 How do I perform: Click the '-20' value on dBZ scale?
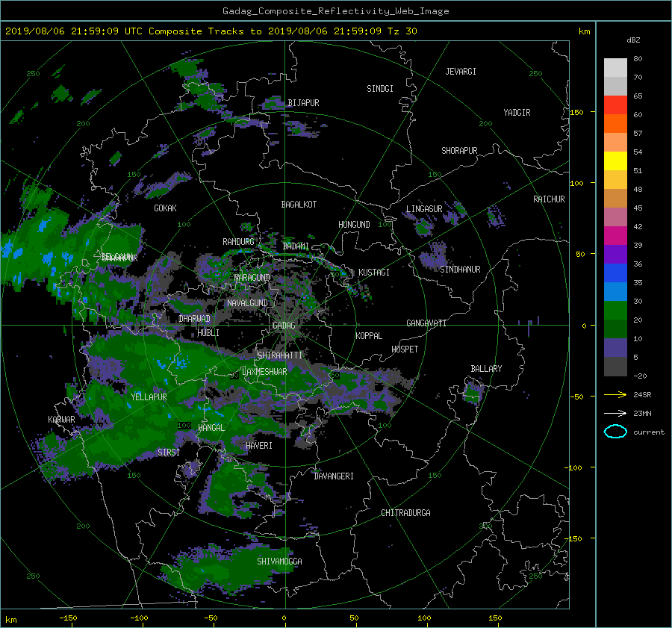[640, 376]
